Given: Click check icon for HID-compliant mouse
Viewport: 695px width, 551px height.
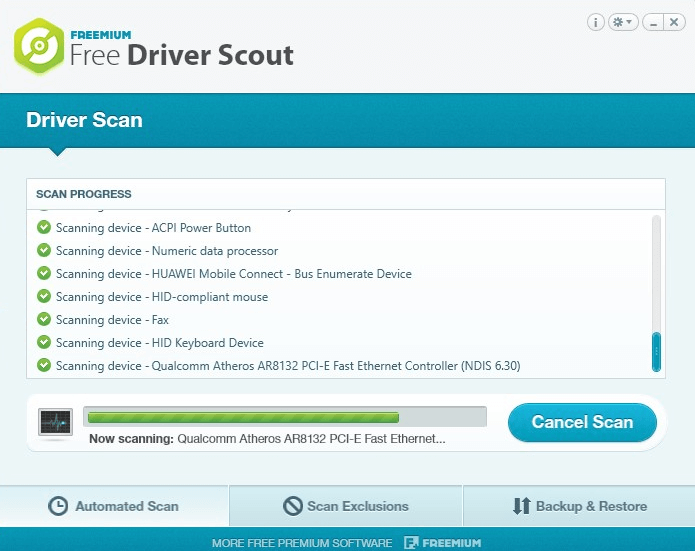Looking at the screenshot, I should [x=44, y=296].
